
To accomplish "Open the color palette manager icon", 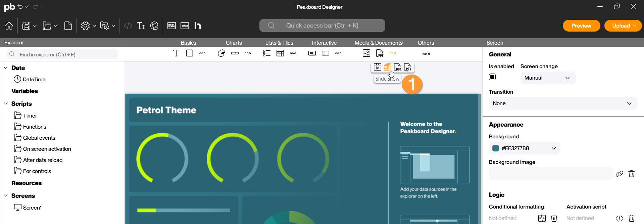I will coord(154,26).
